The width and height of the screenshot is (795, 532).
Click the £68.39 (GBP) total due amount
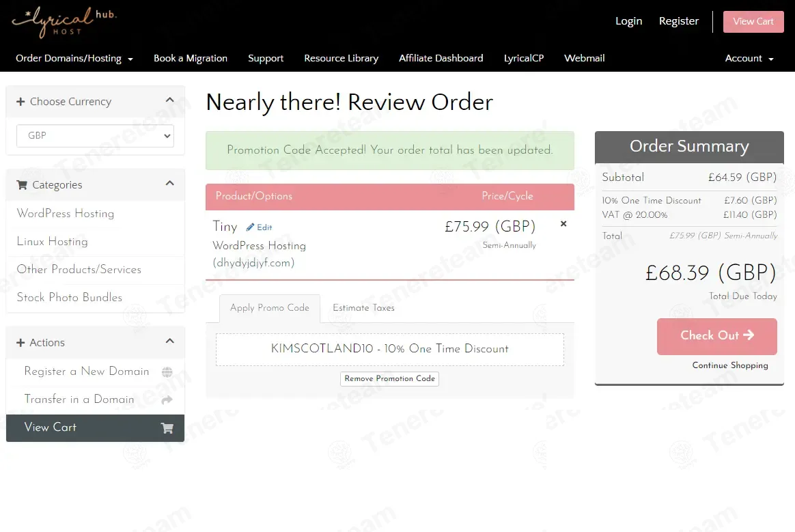(711, 273)
